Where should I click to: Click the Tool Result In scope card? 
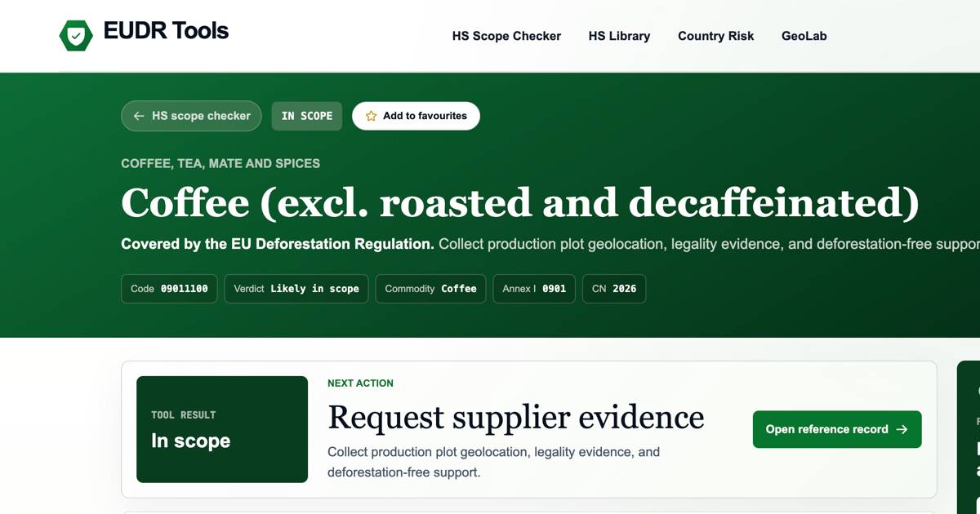222,429
